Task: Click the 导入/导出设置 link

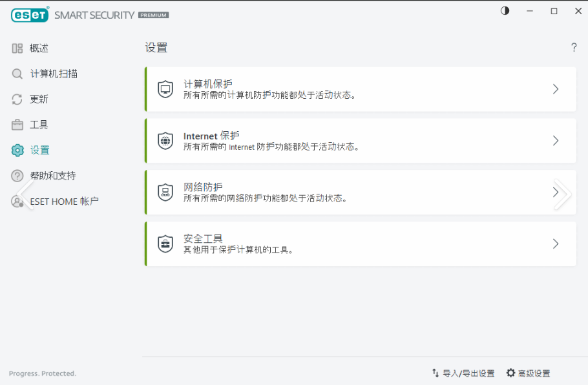Action: (x=468, y=373)
